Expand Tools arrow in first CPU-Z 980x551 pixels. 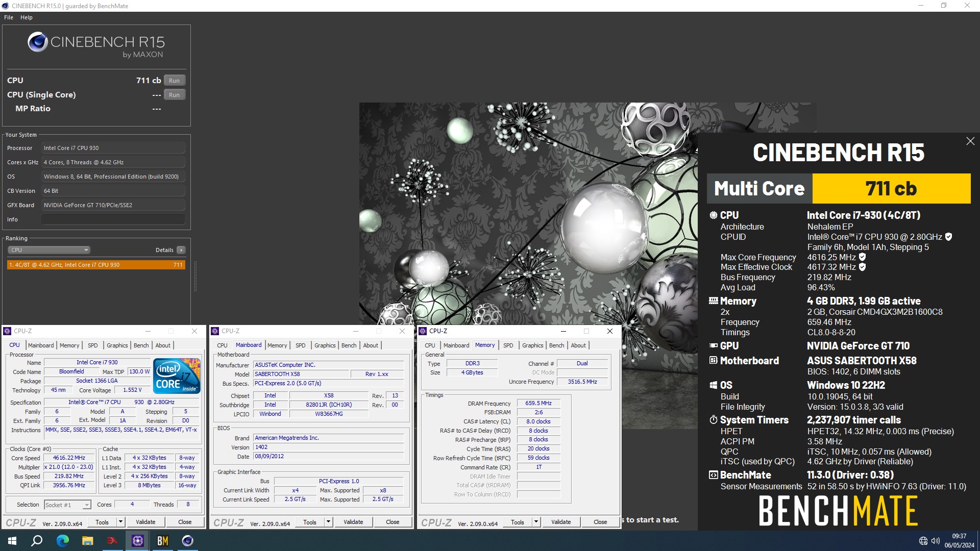(120, 522)
